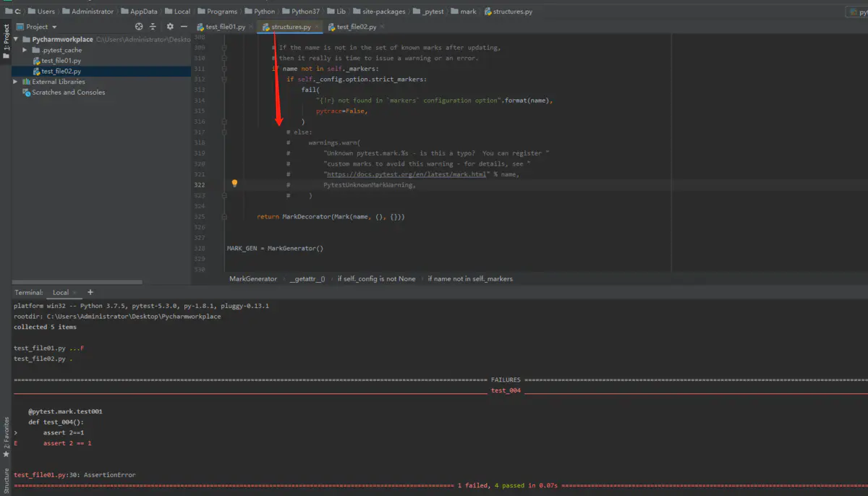The image size is (868, 496).
Task: Collapse code fold marker at line 312
Action: [224, 80]
